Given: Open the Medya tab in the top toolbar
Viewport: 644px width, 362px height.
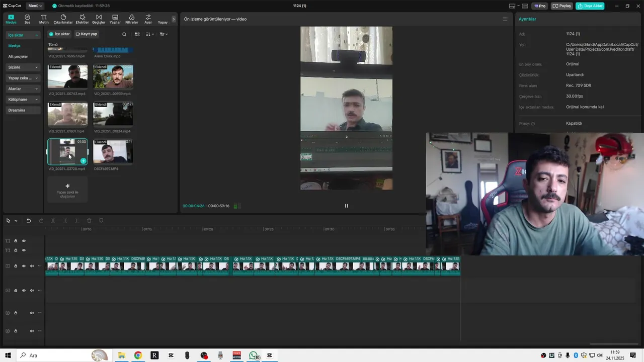Looking at the screenshot, I should pos(11,19).
